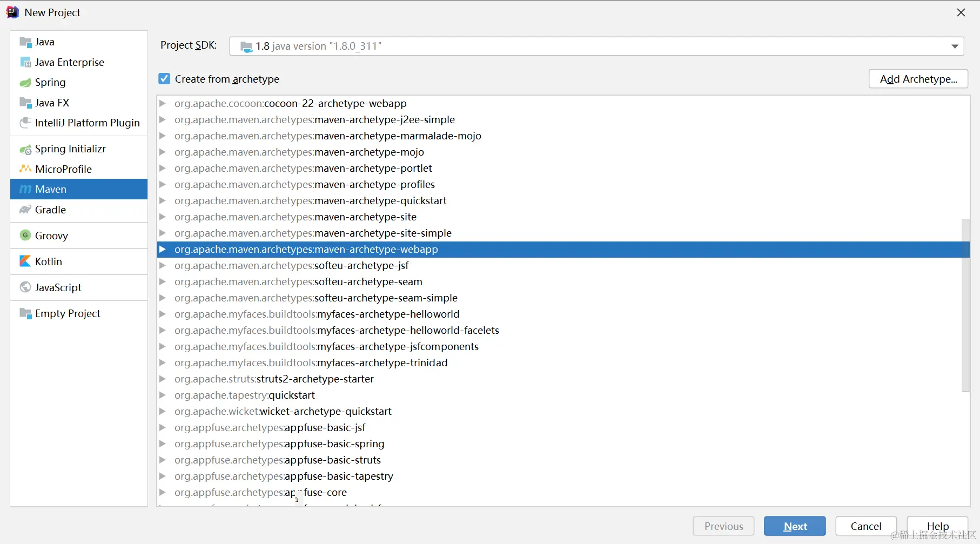980x544 pixels.
Task: Choose Groovy project type
Action: (79, 236)
